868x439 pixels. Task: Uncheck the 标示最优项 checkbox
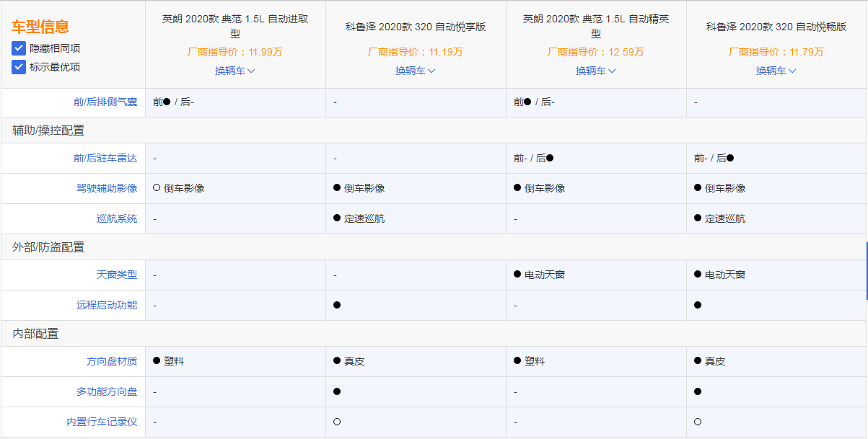19,67
